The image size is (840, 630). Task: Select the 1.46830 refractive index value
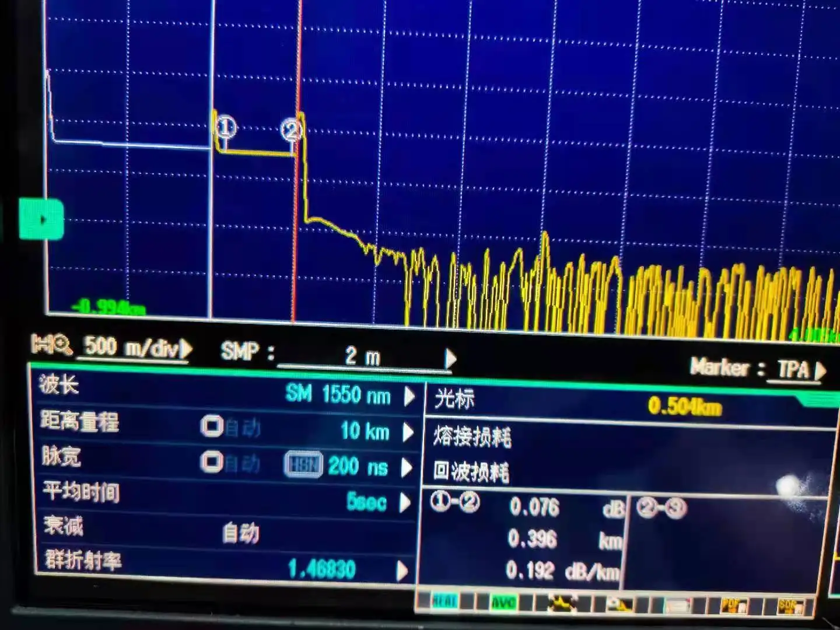pos(321,569)
